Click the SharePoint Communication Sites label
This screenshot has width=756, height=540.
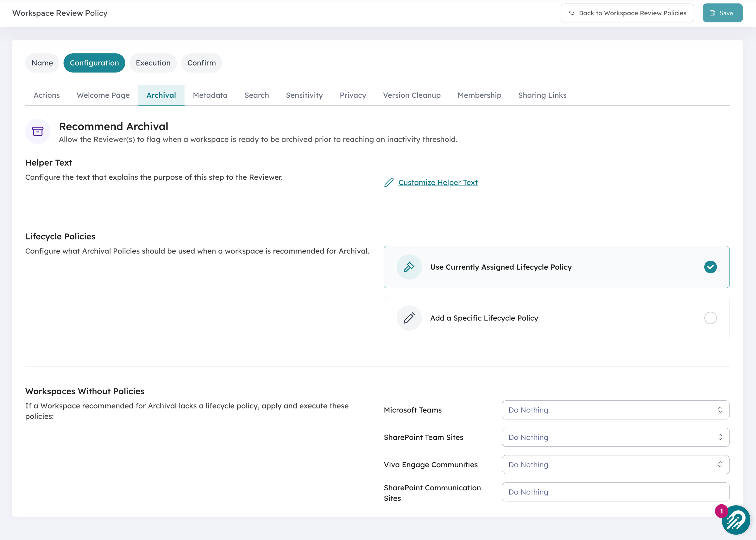click(x=432, y=493)
